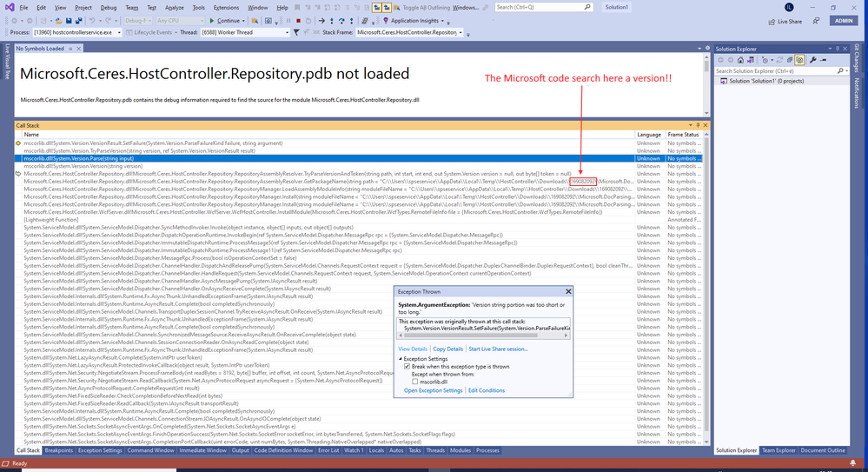
Task: Collapse the Exception Settings section
Action: point(401,359)
